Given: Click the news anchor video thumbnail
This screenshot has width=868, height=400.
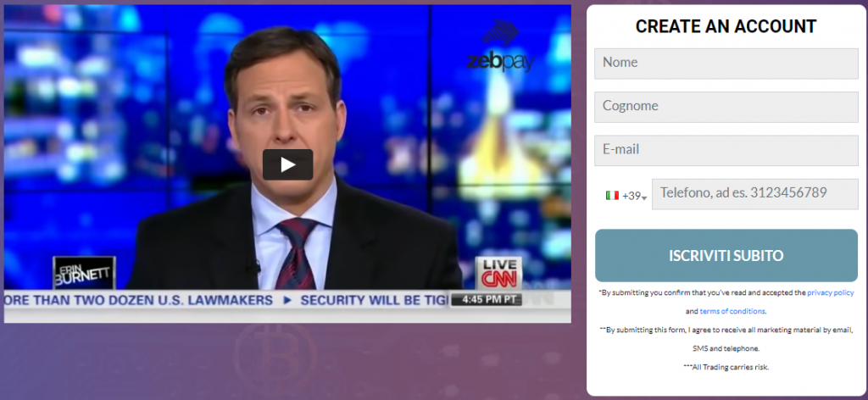Looking at the screenshot, I should (x=287, y=164).
